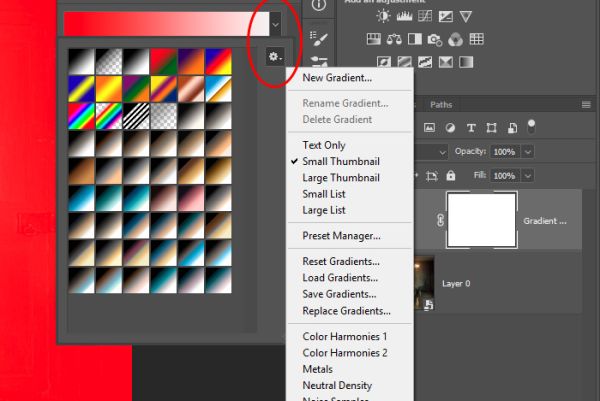This screenshot has width=600, height=401.
Task: Click the Fill 100% field
Action: click(504, 176)
